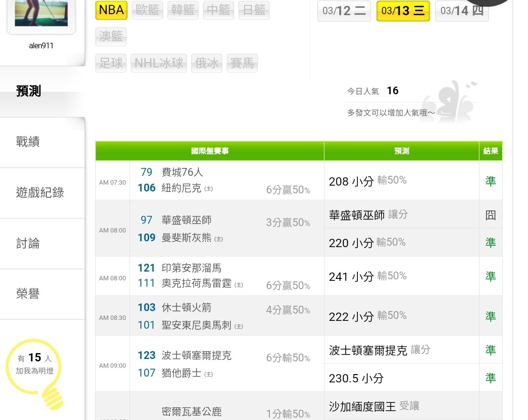The width and height of the screenshot is (528, 420).
Task: Select the 賽馬 sport button
Action: tap(242, 63)
